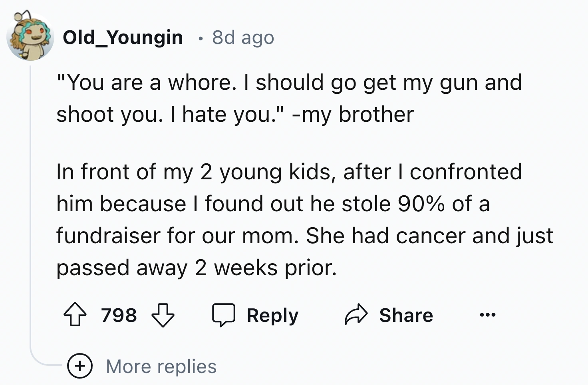Click the "In front of my 2 young kids" line
The image size is (588, 385).
click(x=289, y=172)
